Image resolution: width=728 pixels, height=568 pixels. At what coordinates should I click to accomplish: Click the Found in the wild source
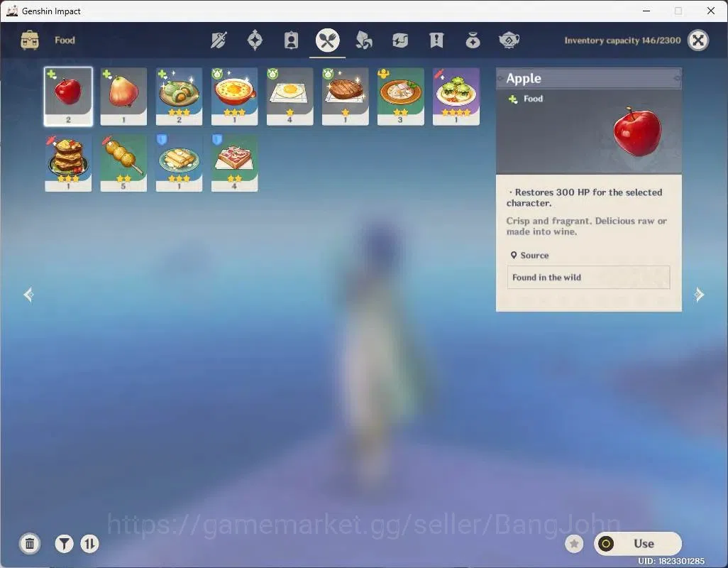pyautogui.click(x=588, y=278)
